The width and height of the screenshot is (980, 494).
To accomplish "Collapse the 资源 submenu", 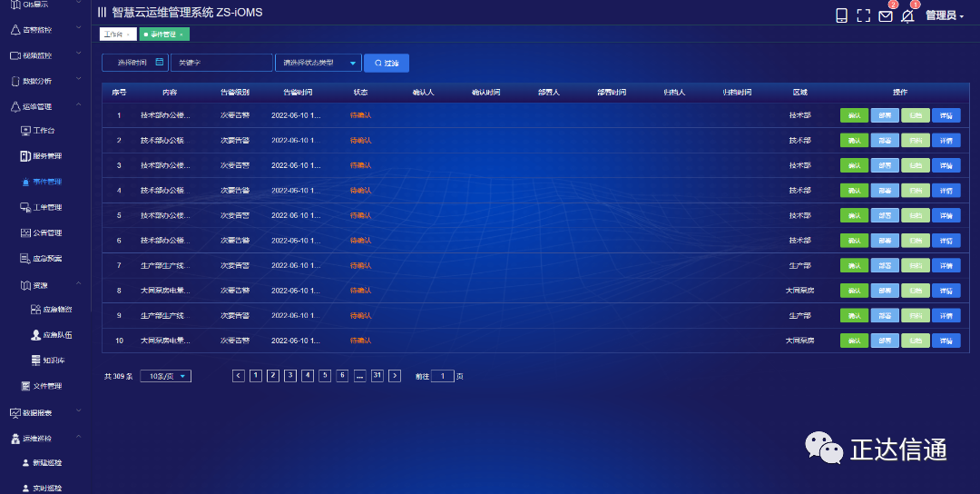I will [50, 285].
